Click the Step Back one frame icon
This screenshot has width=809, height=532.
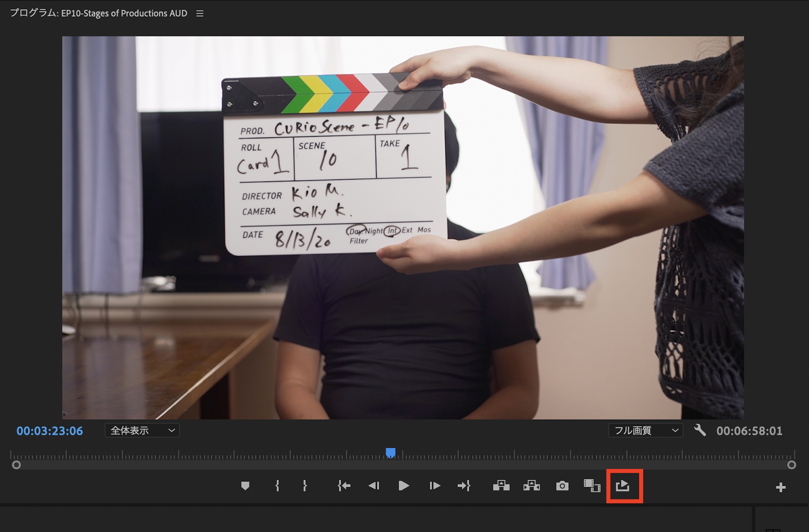point(374,486)
